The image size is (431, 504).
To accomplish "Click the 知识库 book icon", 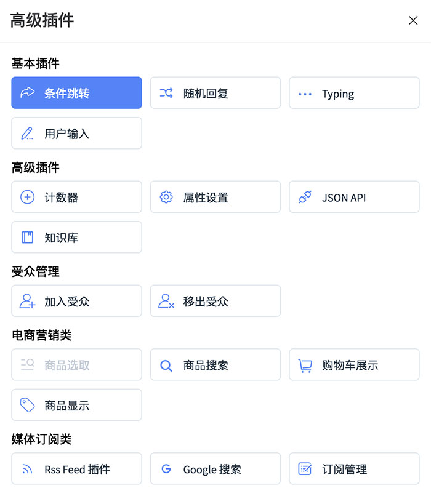I will pos(27,237).
